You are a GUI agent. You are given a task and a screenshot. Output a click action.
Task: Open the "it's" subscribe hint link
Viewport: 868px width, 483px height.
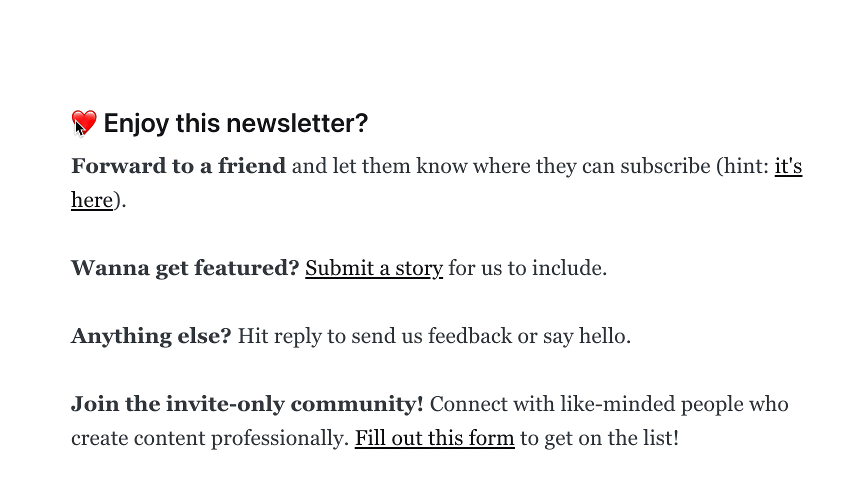pyautogui.click(x=788, y=166)
